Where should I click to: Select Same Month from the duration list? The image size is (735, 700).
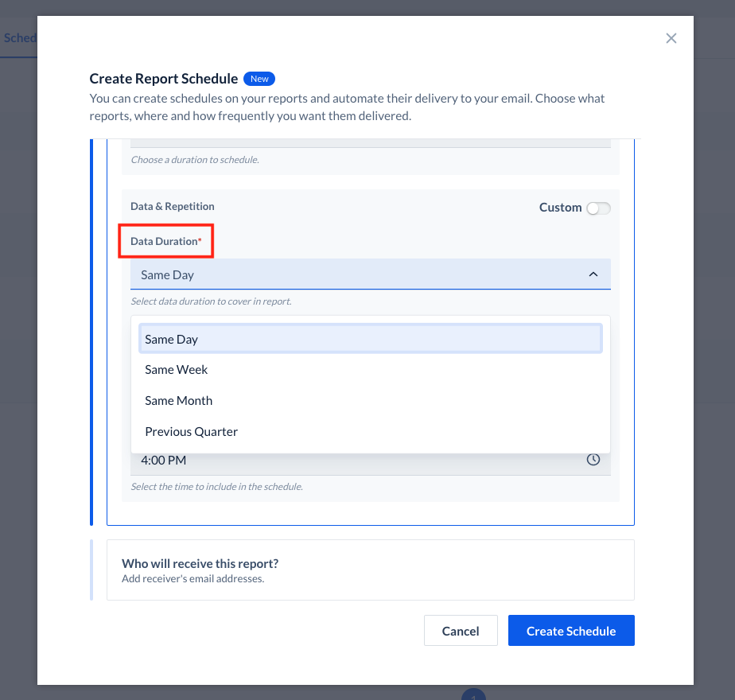click(x=178, y=400)
